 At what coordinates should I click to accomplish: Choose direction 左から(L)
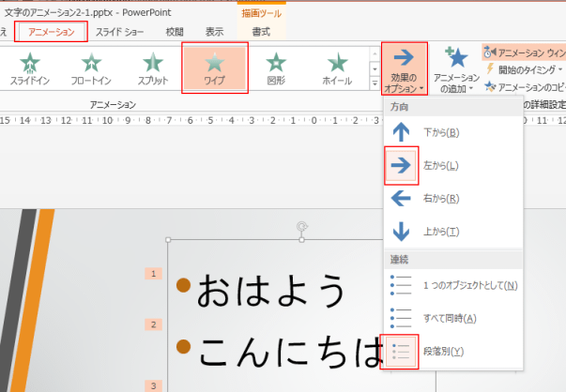[x=453, y=166]
